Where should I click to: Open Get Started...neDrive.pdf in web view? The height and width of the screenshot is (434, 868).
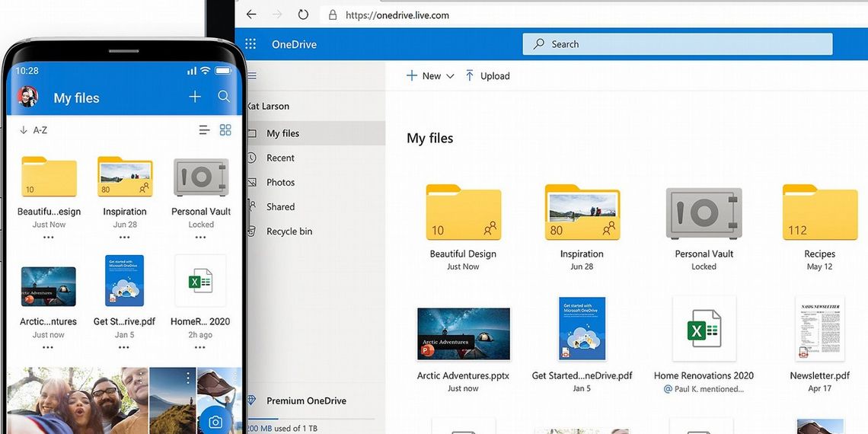click(x=582, y=329)
